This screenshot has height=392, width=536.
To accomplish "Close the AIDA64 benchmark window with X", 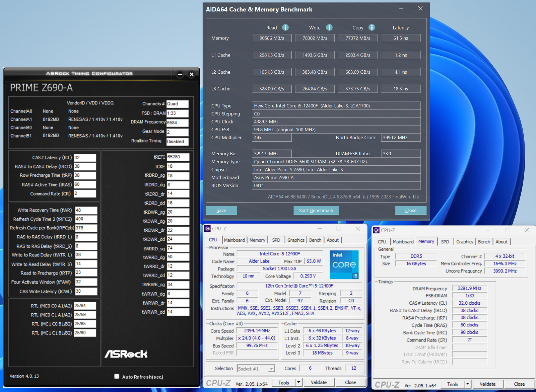I will click(420, 9).
